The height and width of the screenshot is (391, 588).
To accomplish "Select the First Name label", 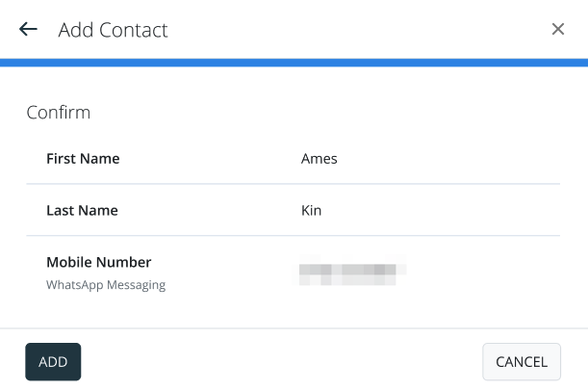I will pos(83,159).
